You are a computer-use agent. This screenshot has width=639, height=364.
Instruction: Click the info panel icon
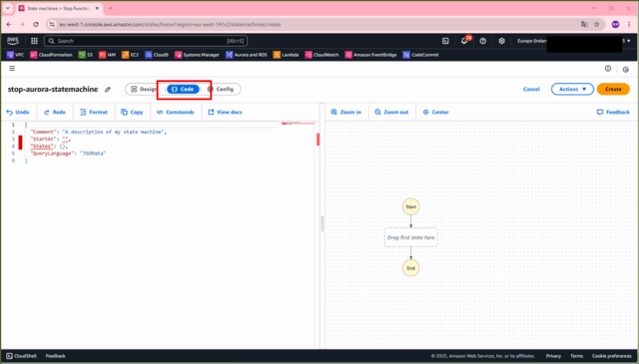pos(608,69)
